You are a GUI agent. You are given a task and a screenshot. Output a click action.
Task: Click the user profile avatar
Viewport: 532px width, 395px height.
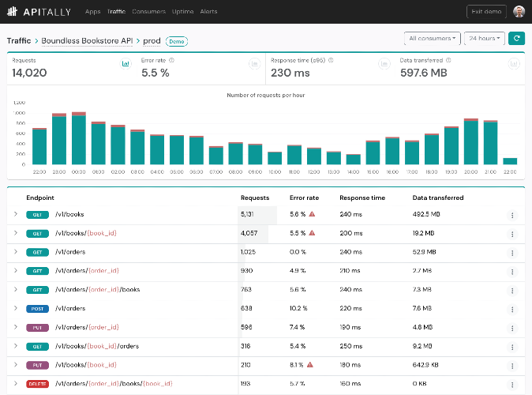[x=519, y=12]
